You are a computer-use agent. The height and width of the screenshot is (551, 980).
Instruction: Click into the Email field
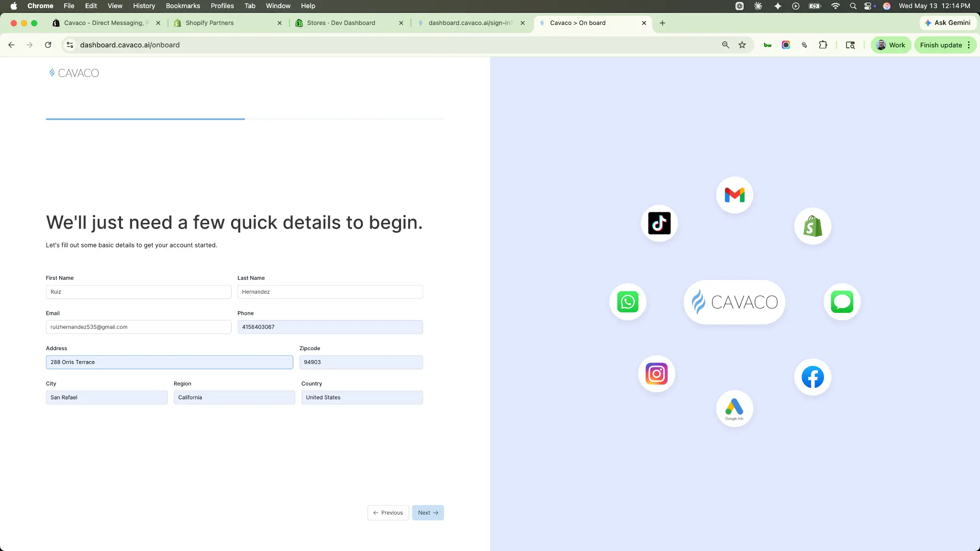pos(139,327)
